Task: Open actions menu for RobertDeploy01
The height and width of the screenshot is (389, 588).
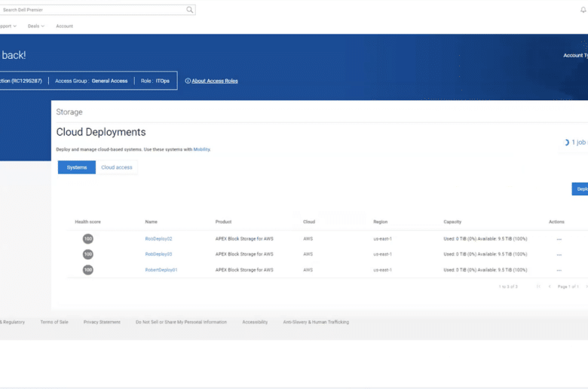Action: click(559, 270)
